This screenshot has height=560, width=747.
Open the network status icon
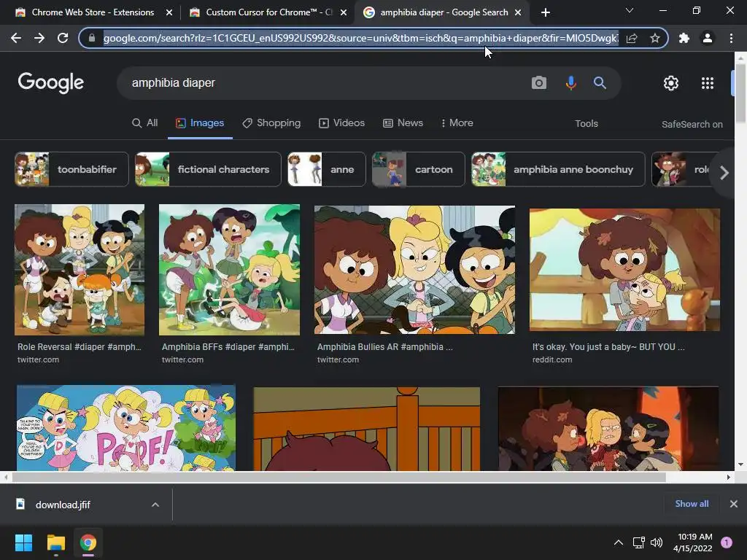638,542
